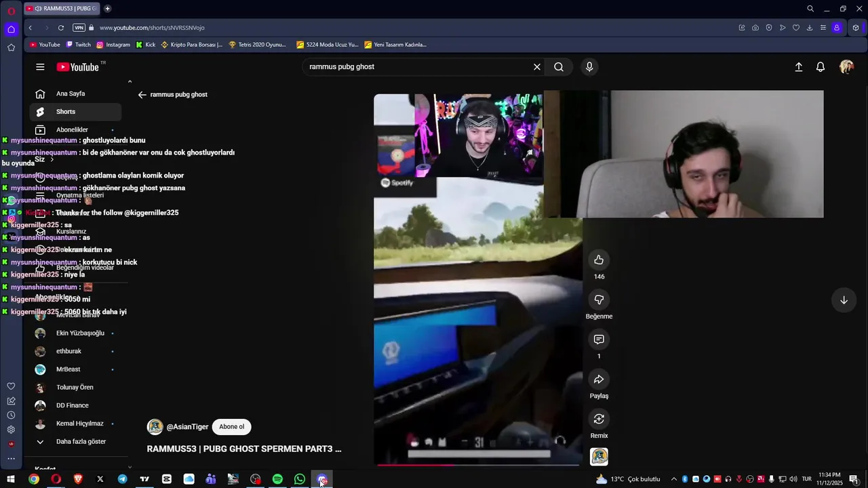Open browser downloads icon

pyautogui.click(x=810, y=28)
